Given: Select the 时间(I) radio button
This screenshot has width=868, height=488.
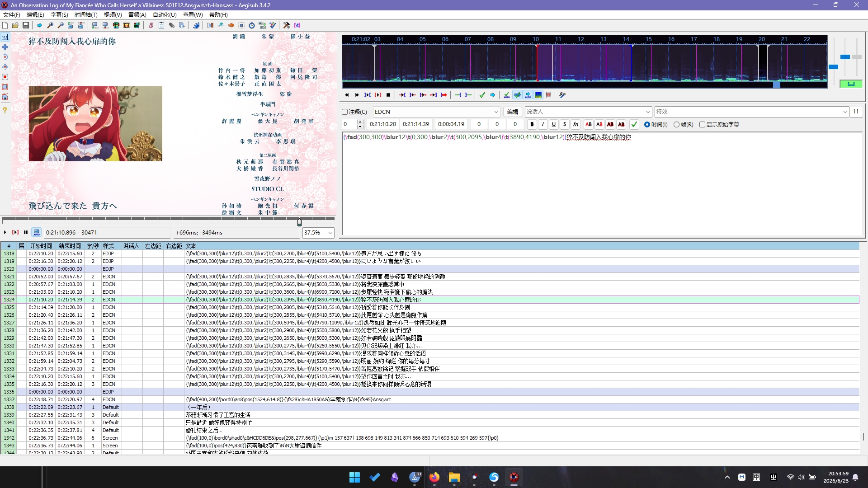Looking at the screenshot, I should pos(647,124).
